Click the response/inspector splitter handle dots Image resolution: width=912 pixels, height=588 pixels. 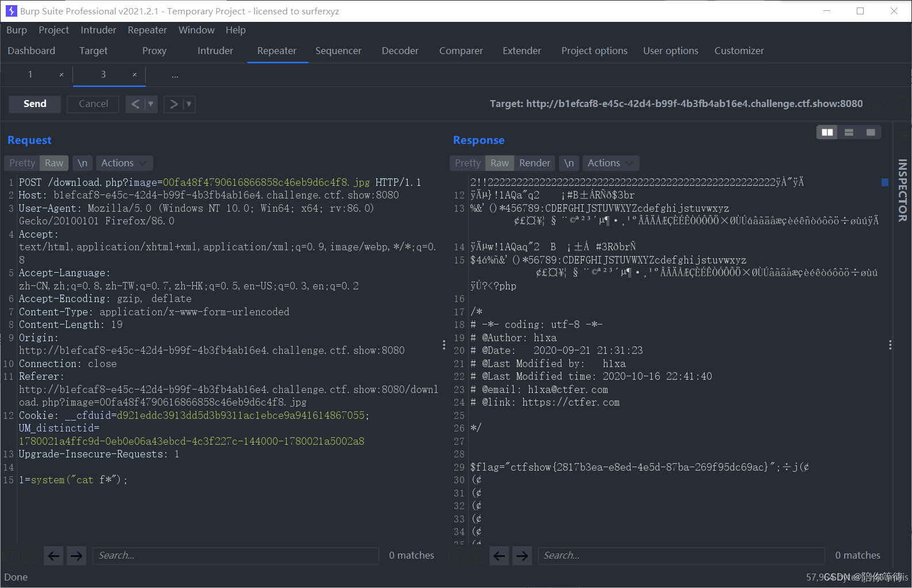point(890,345)
